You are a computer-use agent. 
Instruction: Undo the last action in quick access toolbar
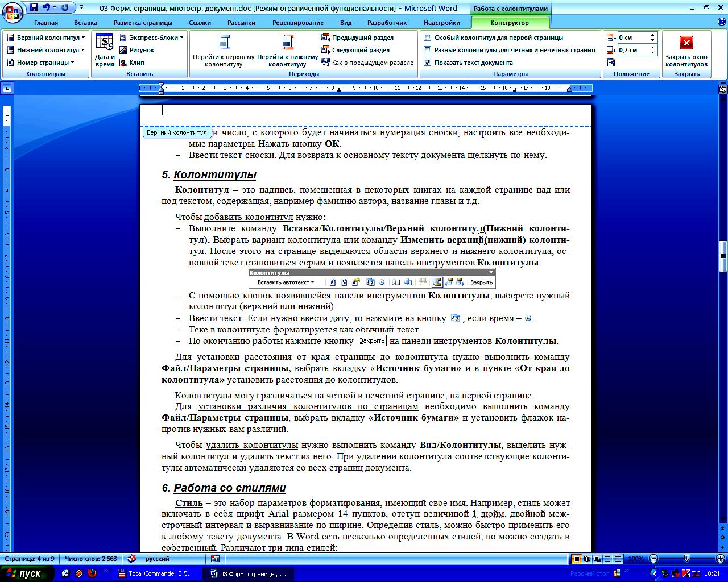coord(47,8)
